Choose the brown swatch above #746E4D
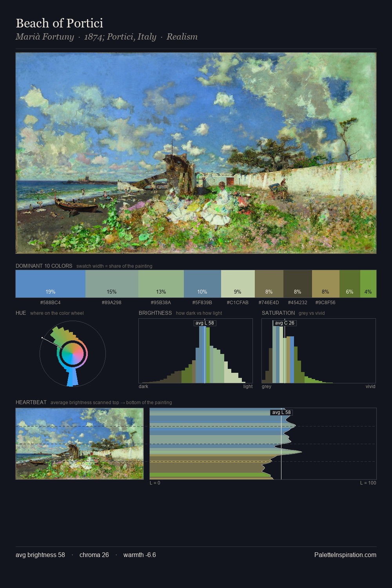This screenshot has height=588, width=392. click(x=269, y=284)
